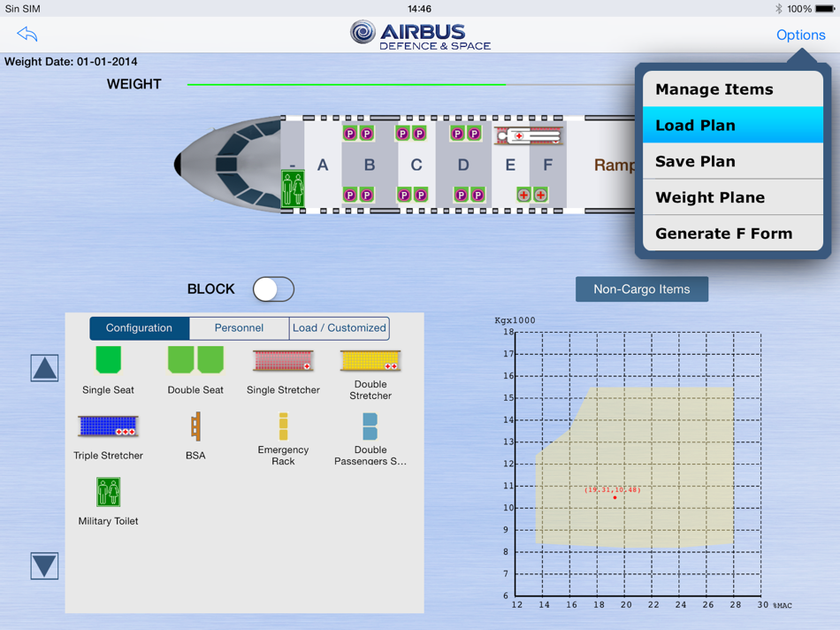Tap the Ramp section of the aircraft
This screenshot has width=840, height=630.
[614, 165]
